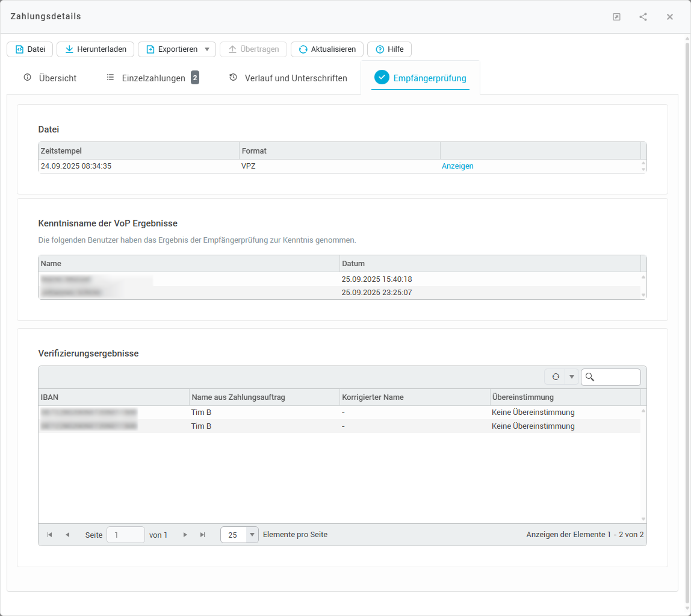The height and width of the screenshot is (616, 691).
Task: Switch to the Übersicht tab
Action: tap(51, 78)
